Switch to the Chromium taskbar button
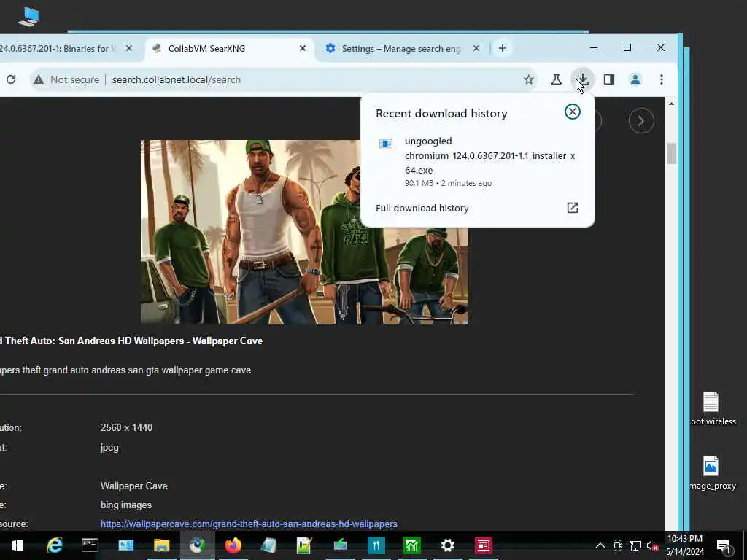 [x=197, y=545]
